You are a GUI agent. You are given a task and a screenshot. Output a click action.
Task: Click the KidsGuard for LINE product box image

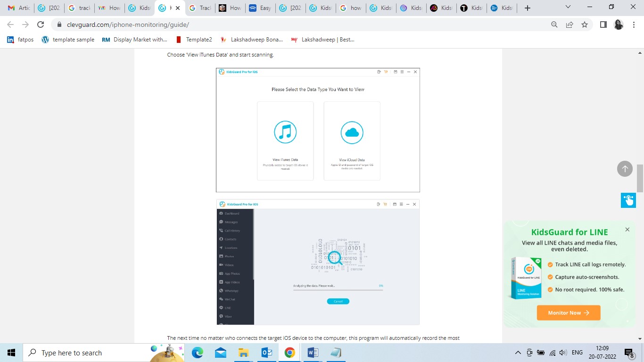527,278
